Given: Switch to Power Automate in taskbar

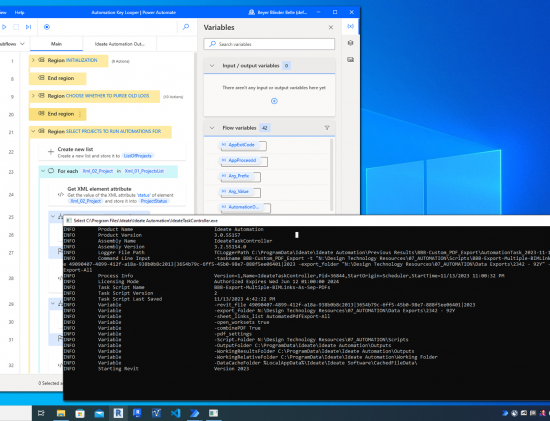Looking at the screenshot, I should pyautogui.click(x=194, y=413).
